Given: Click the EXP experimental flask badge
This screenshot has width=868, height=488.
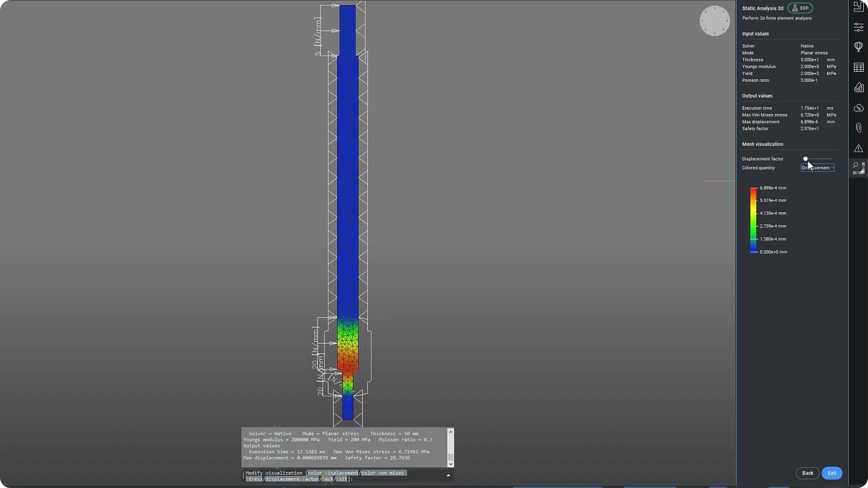Looking at the screenshot, I should point(800,8).
